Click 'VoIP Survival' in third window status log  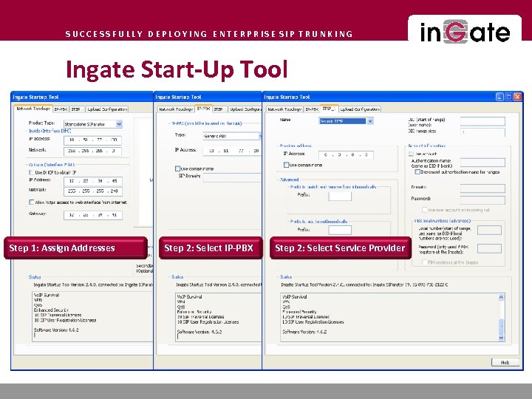pos(295,296)
